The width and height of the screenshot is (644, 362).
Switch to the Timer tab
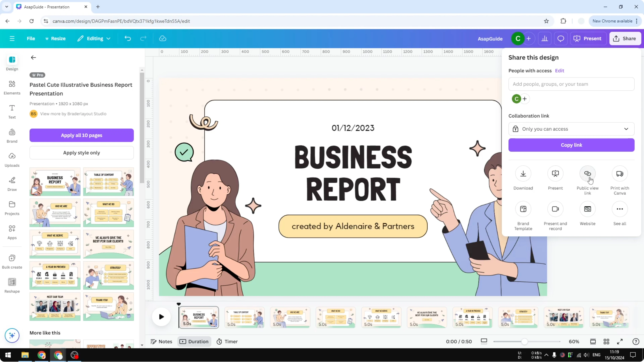(x=227, y=341)
